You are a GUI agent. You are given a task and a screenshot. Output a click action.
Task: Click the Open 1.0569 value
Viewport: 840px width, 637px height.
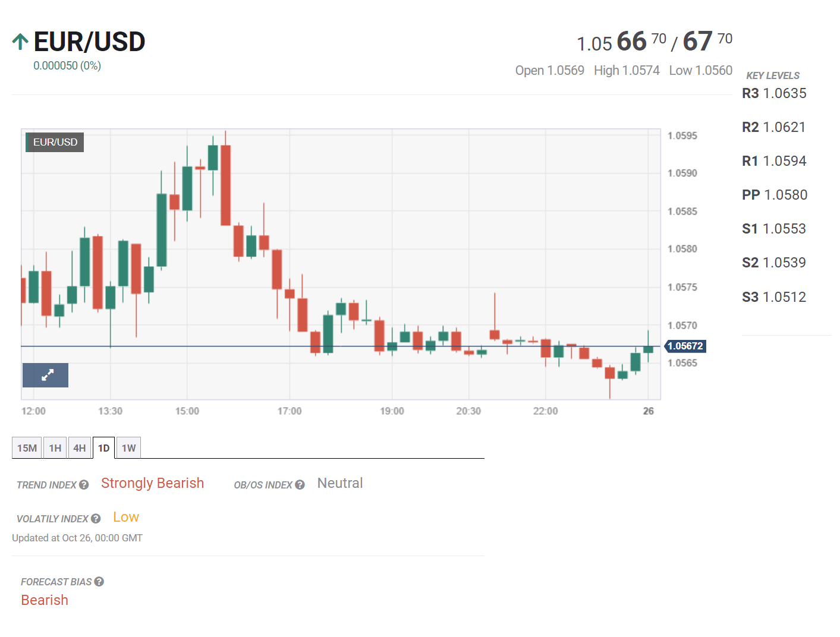click(x=550, y=70)
